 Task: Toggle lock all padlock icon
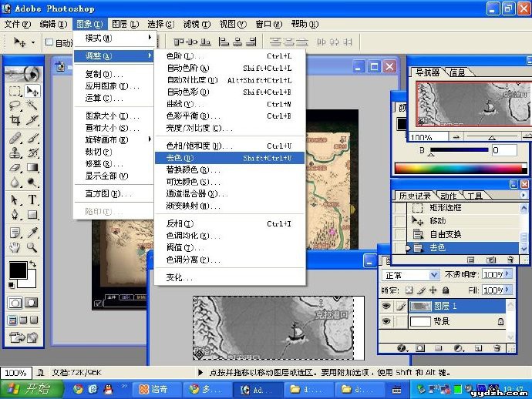coord(446,290)
